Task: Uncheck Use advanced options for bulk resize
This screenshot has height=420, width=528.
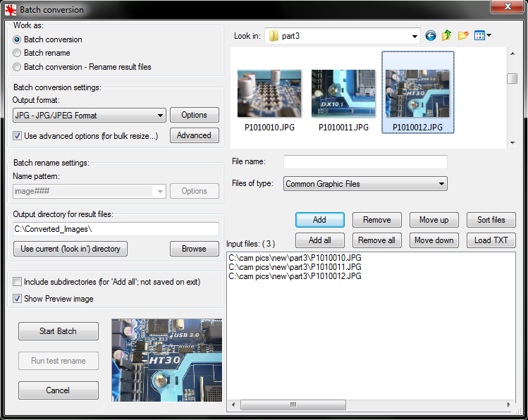Action: coord(18,135)
